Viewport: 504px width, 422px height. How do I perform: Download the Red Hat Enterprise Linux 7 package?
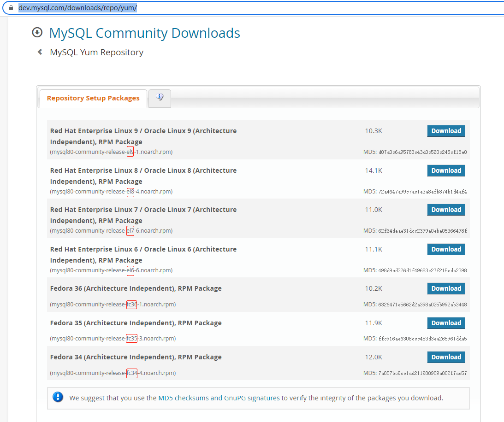446,210
